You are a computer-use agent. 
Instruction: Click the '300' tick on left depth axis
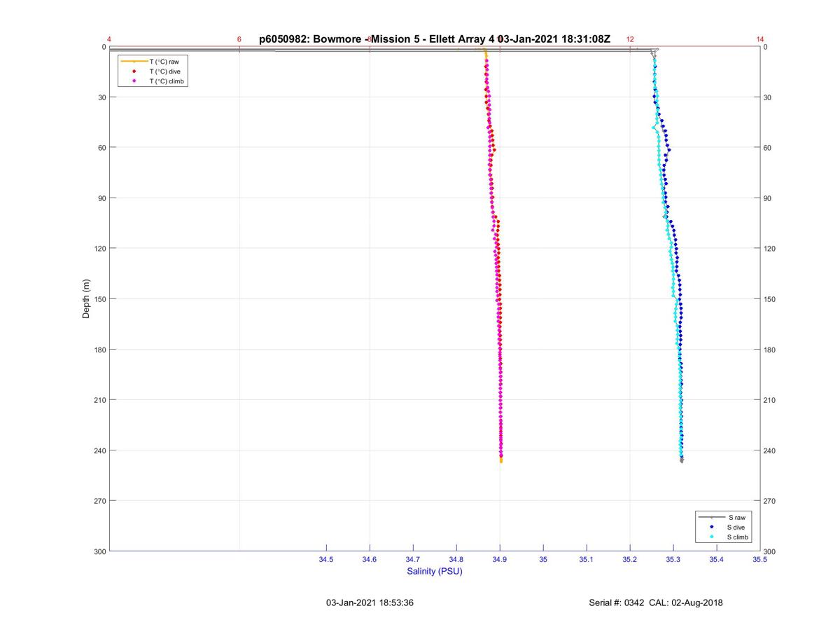[x=99, y=551]
